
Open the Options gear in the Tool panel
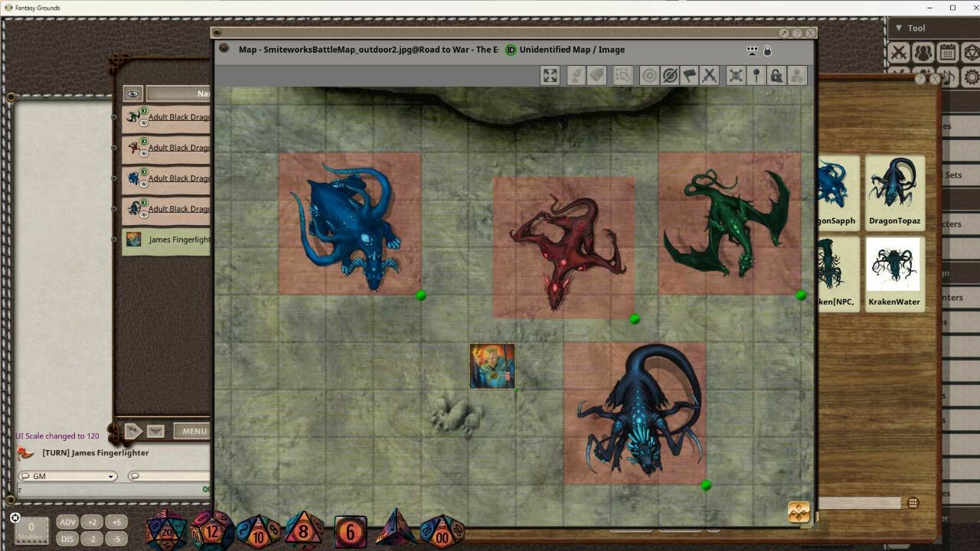point(972,78)
